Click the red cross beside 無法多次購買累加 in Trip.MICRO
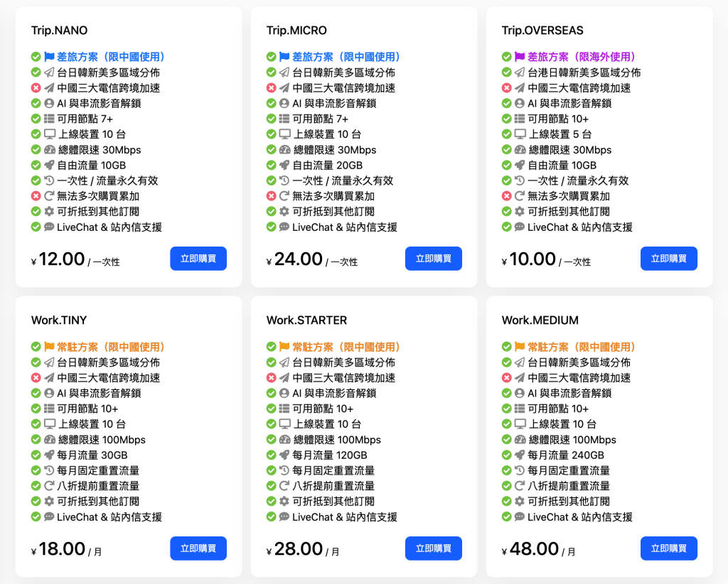This screenshot has width=728, height=584. [x=271, y=196]
